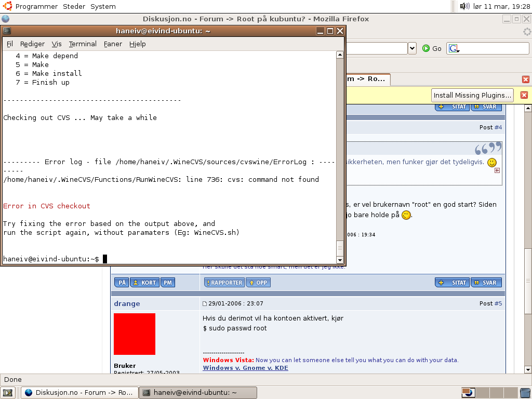Click the SITAT button above Post #4
The image size is (532, 399).
[x=453, y=107]
